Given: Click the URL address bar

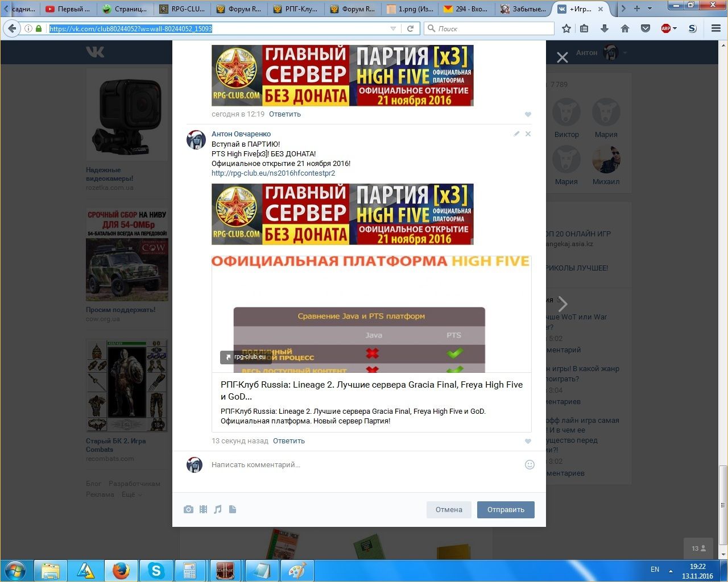Looking at the screenshot, I should point(216,28).
